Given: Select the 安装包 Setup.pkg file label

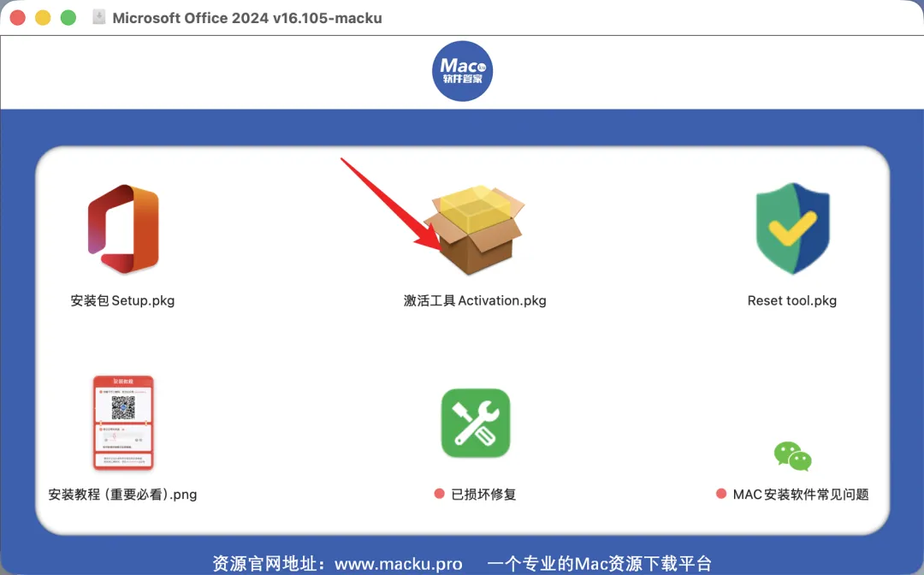Looking at the screenshot, I should (x=122, y=300).
